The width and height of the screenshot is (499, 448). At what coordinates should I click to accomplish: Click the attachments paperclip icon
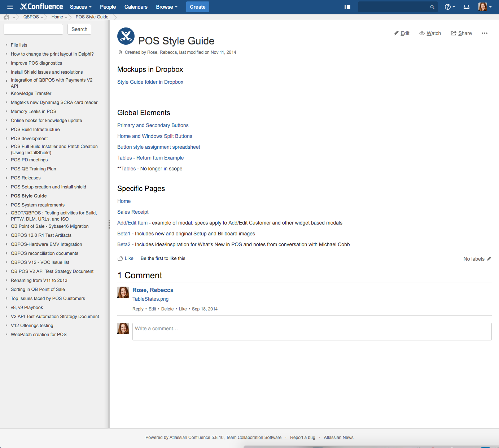click(x=120, y=52)
